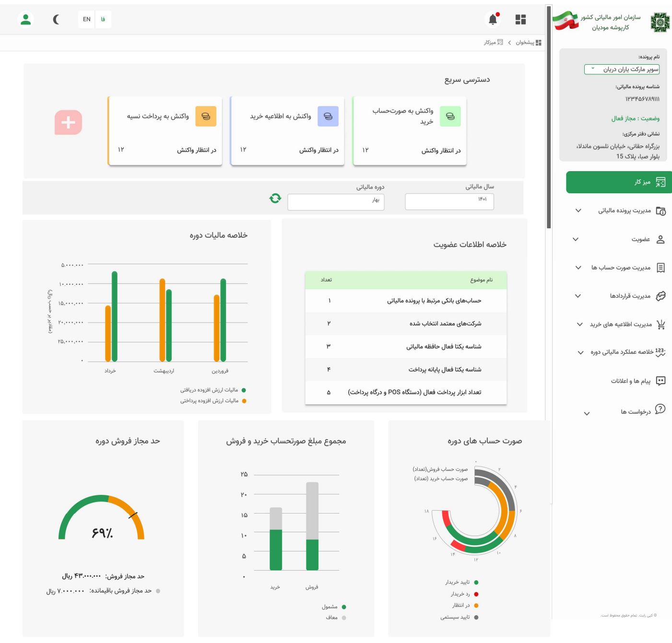Open the dashboard grid icon in header

coord(520,19)
